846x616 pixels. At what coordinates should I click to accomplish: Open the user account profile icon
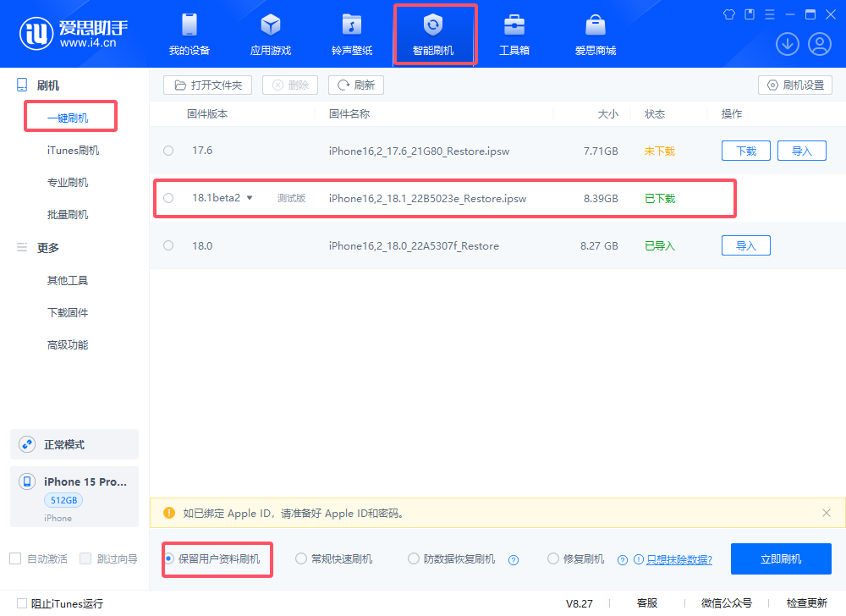tap(820, 44)
